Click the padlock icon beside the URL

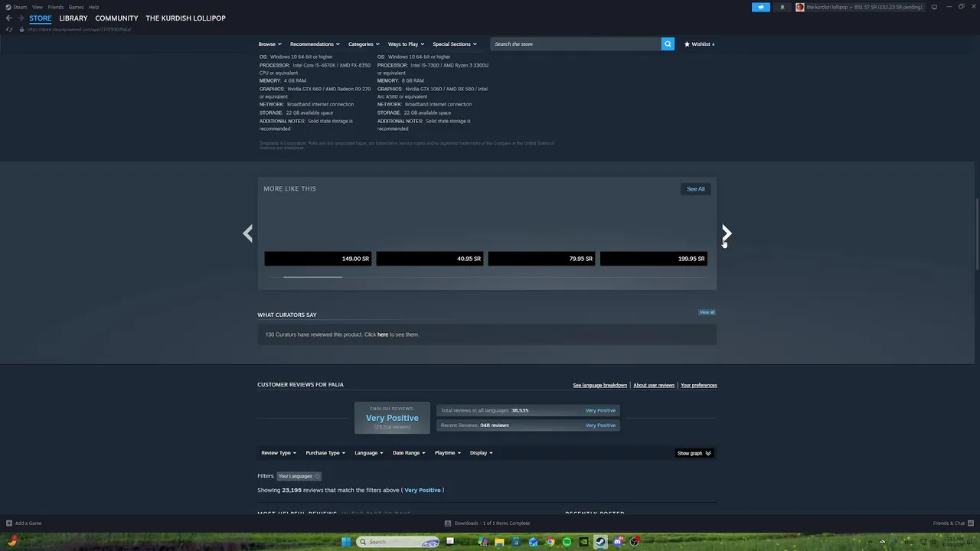[x=21, y=29]
